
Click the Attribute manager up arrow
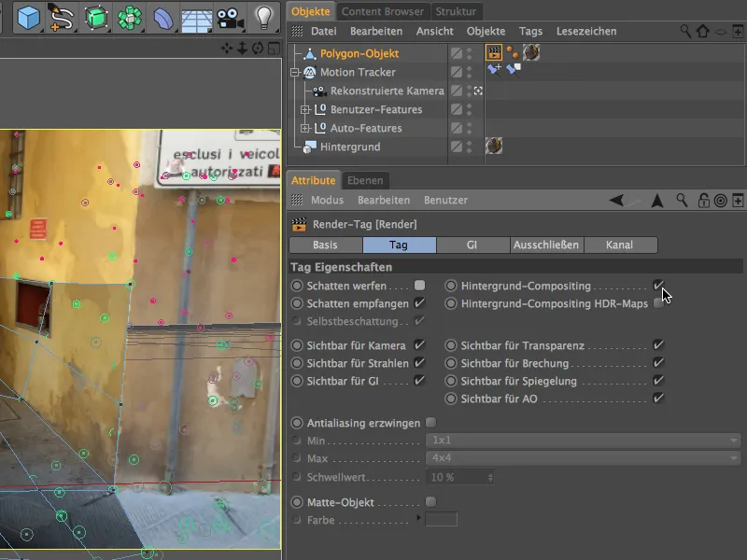pyautogui.click(x=657, y=201)
